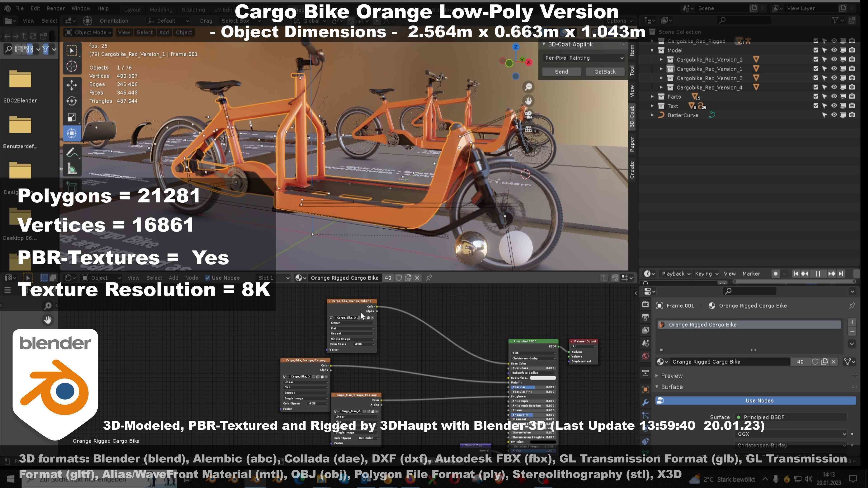Image resolution: width=868 pixels, height=488 pixels.
Task: Jump to the timeline start frame
Action: (x=796, y=274)
